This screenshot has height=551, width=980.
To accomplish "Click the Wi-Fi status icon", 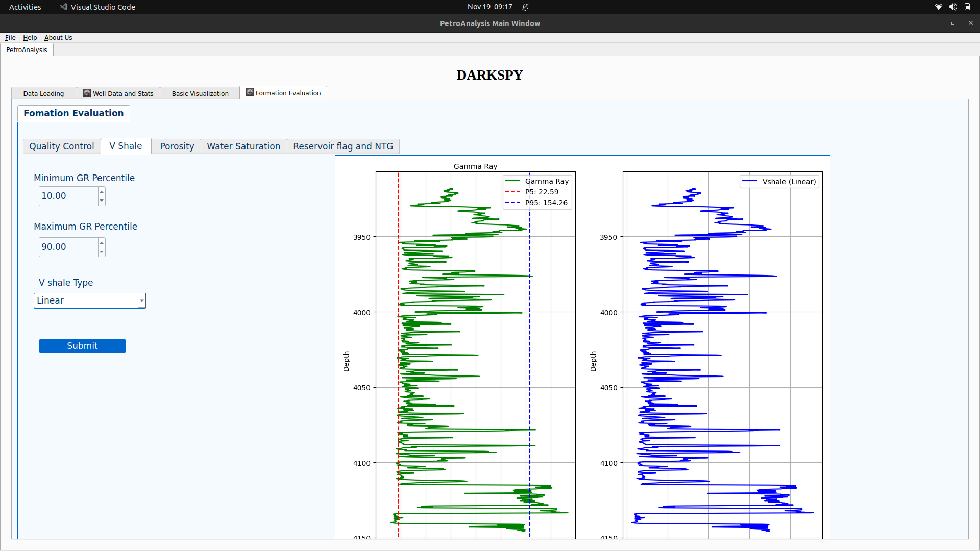I will tap(938, 7).
